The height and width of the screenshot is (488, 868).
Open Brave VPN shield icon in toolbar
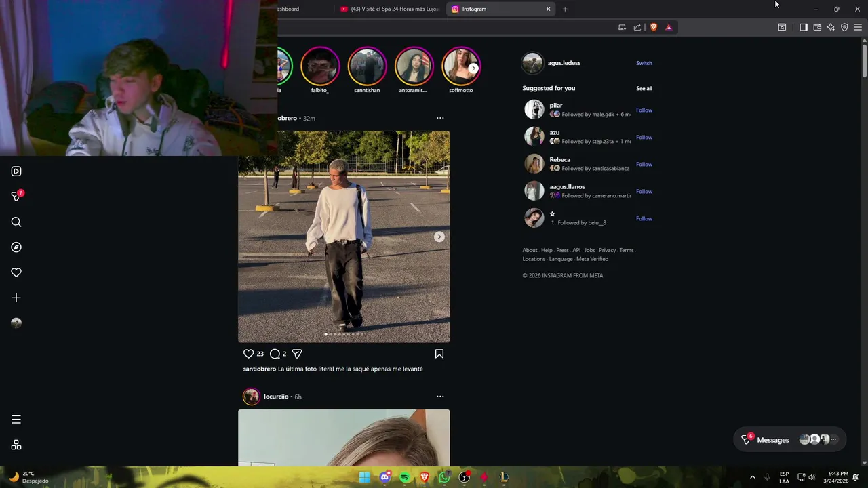click(844, 27)
